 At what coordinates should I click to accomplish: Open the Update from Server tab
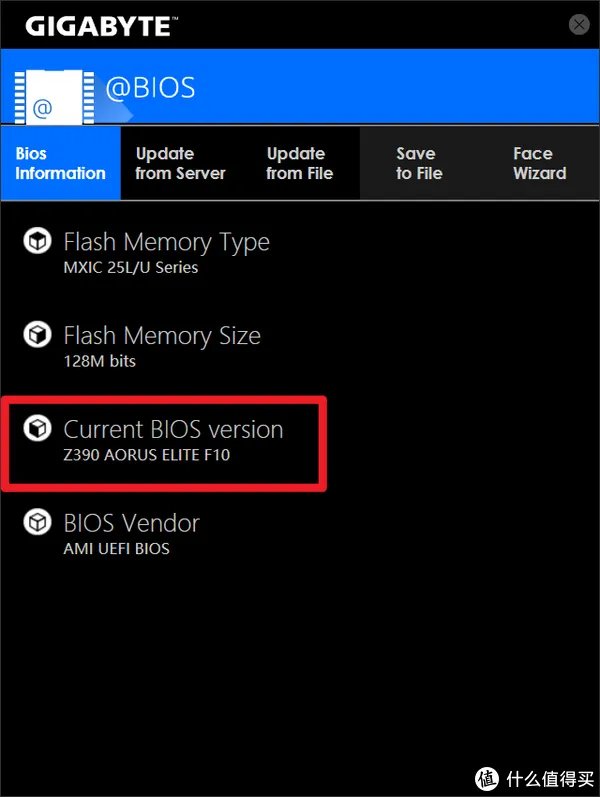pos(180,163)
